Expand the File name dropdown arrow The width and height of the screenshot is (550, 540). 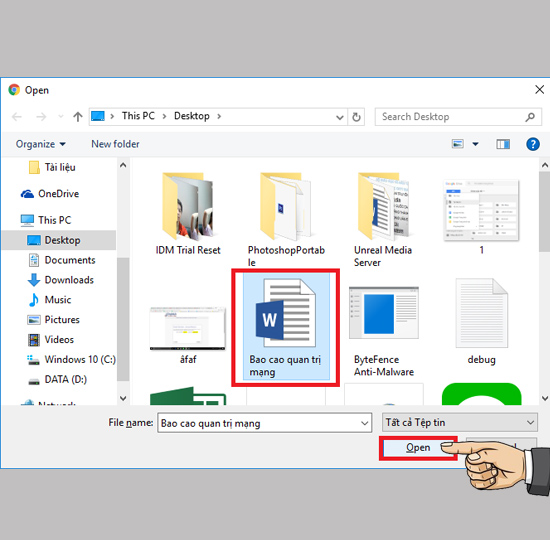pos(364,423)
